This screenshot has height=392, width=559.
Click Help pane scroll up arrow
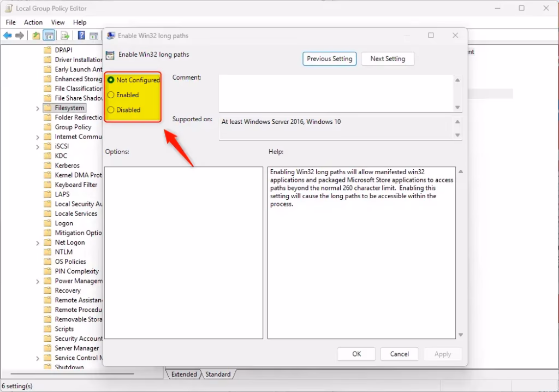(461, 171)
